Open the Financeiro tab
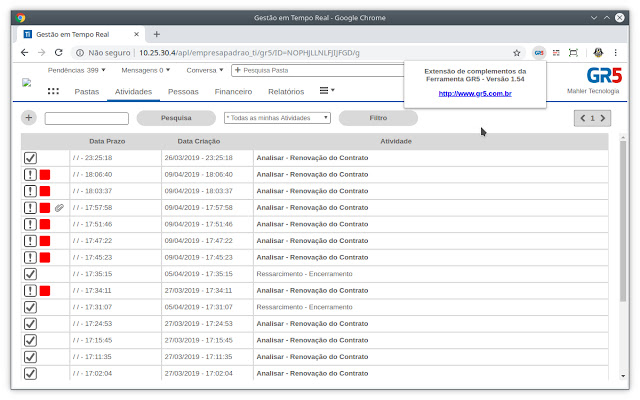The width and height of the screenshot is (640, 400). click(x=233, y=92)
